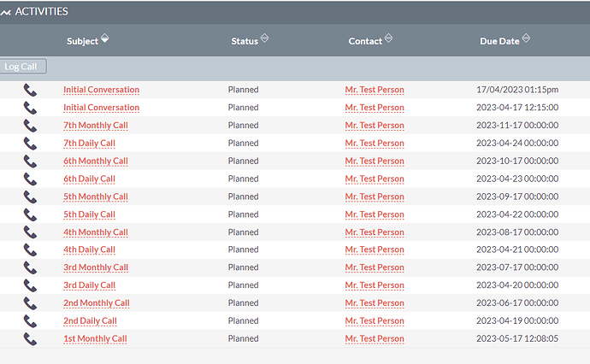Collapse the Activities panel header icon
590x364 pixels.
[x=6, y=13]
